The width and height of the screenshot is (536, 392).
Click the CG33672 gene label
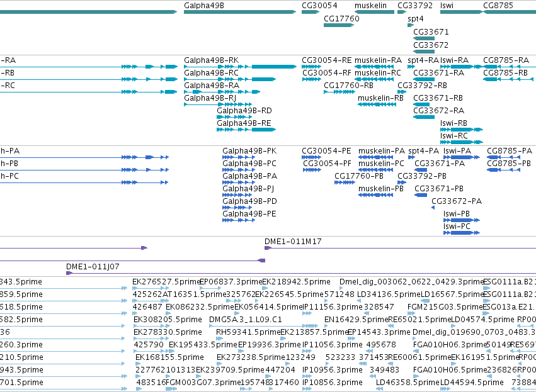click(431, 45)
